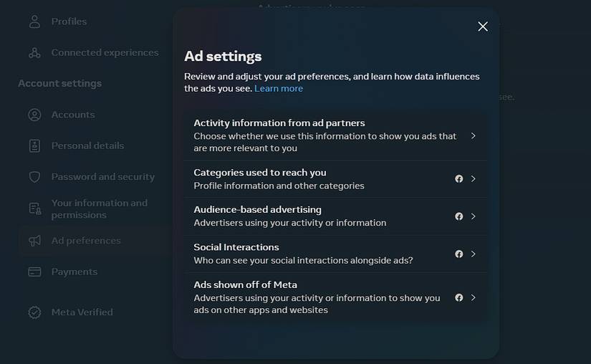Click the Payments card icon
Image resolution: width=591 pixels, height=364 pixels.
(x=34, y=272)
